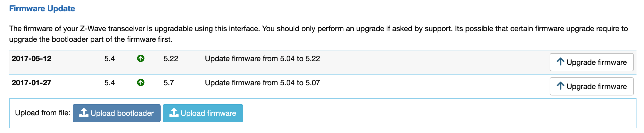Click the "Update firmware from 5.04 to 5.07" text
The image size is (644, 133).
(x=262, y=83)
